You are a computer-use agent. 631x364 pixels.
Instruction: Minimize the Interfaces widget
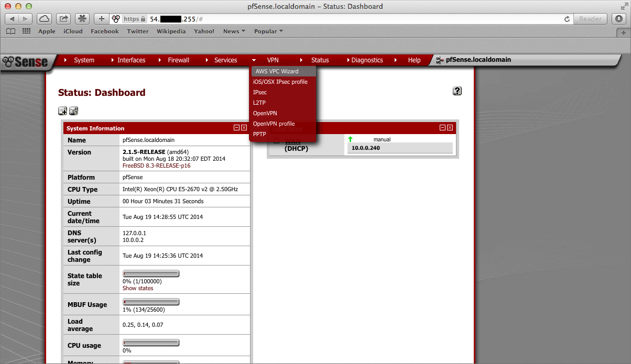click(442, 128)
